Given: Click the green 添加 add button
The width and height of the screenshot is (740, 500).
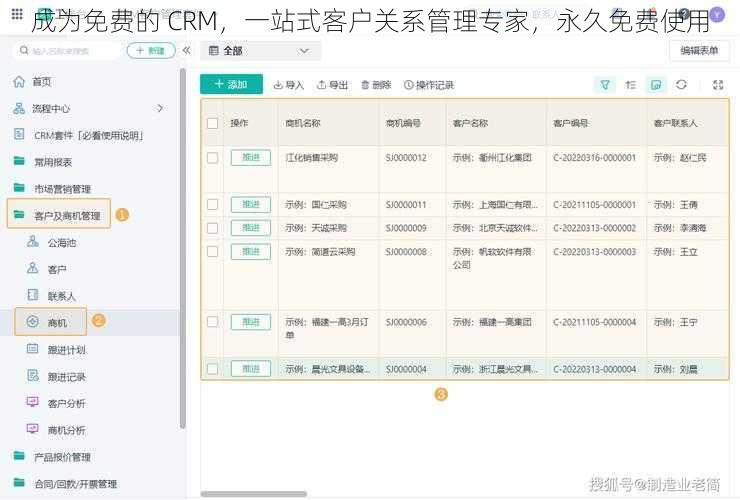Looking at the screenshot, I should tap(231, 85).
